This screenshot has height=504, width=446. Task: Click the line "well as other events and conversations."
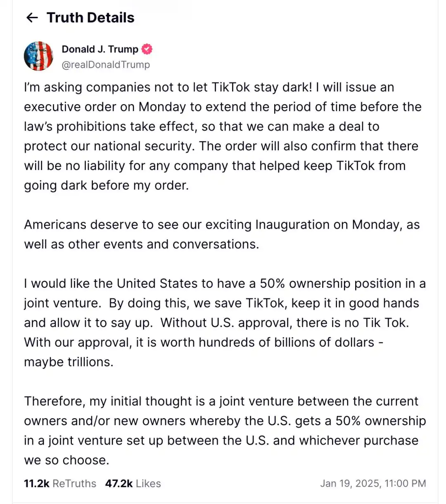pos(141,244)
